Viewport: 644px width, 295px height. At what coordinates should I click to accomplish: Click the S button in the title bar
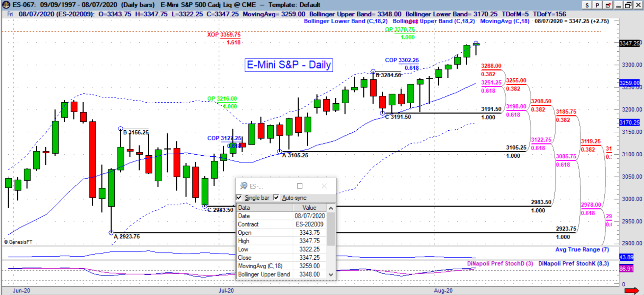click(x=587, y=5)
